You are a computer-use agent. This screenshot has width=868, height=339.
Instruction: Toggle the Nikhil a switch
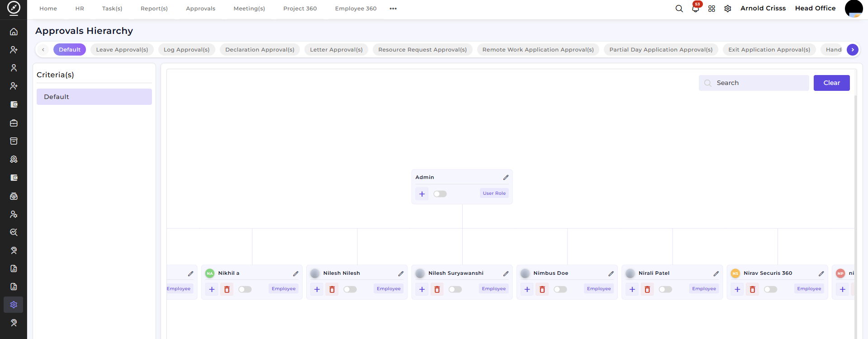pos(245,289)
